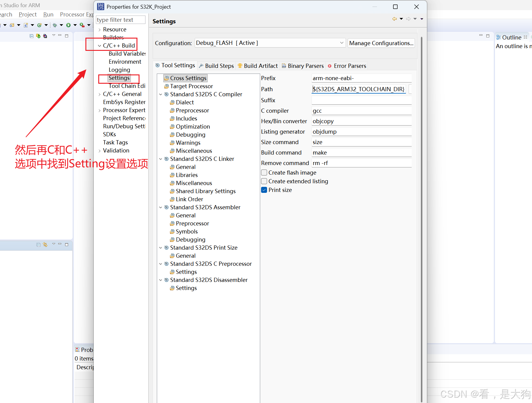The image size is (532, 403).
Task: Launch the Debug bug icon
Action: click(x=55, y=25)
